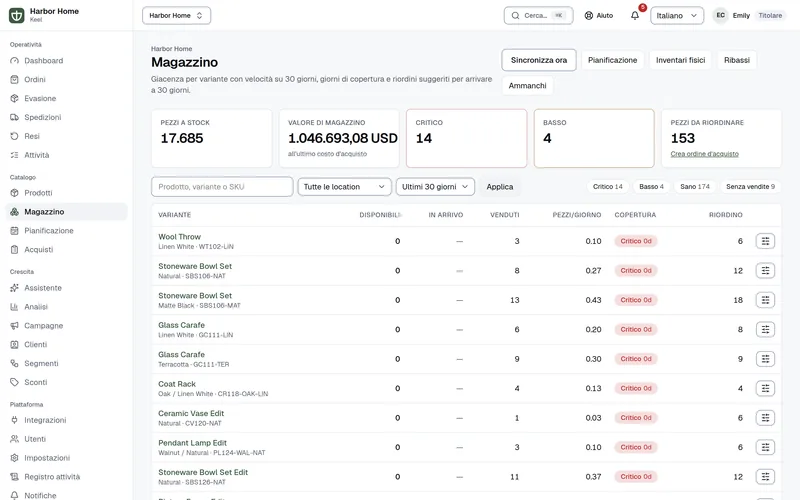Open the Ribassi page

(x=737, y=60)
